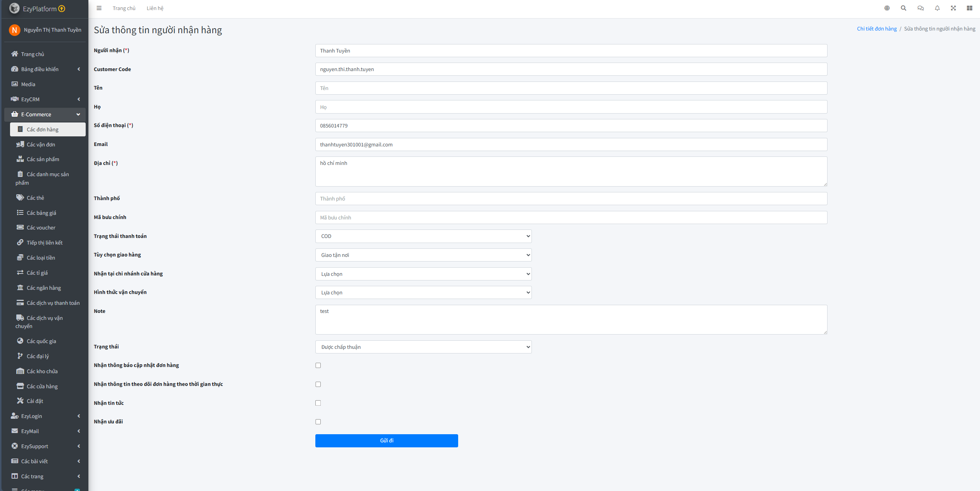Enable Nhận thông báo cập nhật đơn hàng checkbox
980x491 pixels.
point(318,365)
